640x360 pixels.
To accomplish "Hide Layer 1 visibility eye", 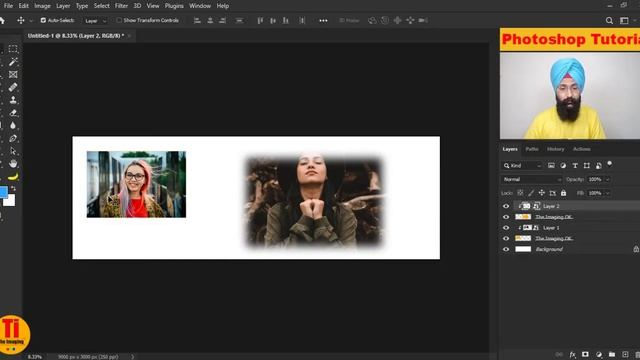I will click(506, 228).
